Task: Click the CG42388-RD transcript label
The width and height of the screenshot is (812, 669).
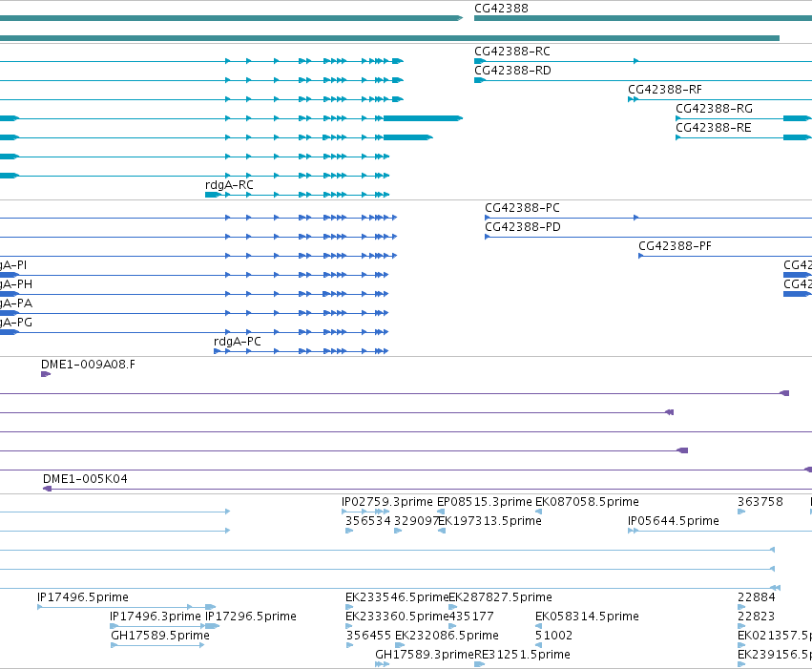Action: [x=512, y=71]
